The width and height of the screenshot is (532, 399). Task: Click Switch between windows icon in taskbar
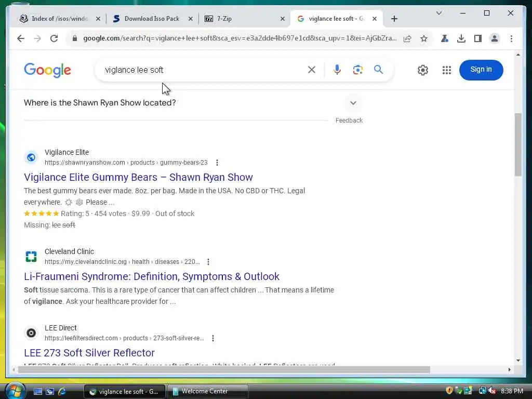pyautogui.click(x=50, y=392)
